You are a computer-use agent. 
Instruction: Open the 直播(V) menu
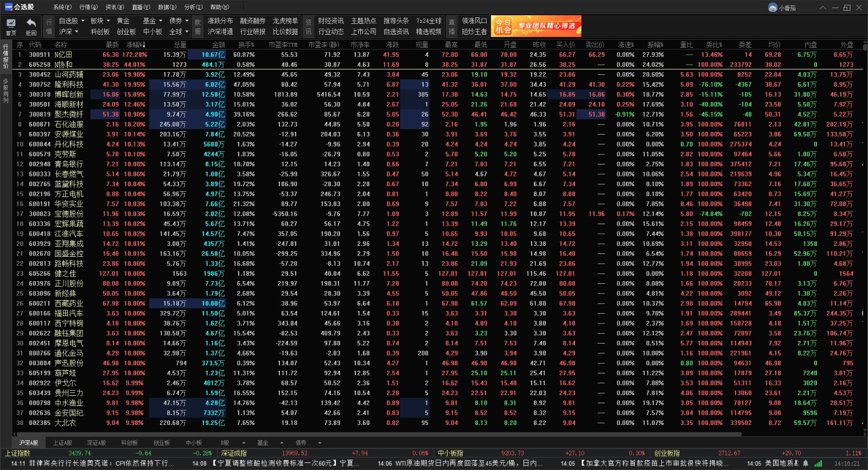pyautogui.click(x=141, y=7)
